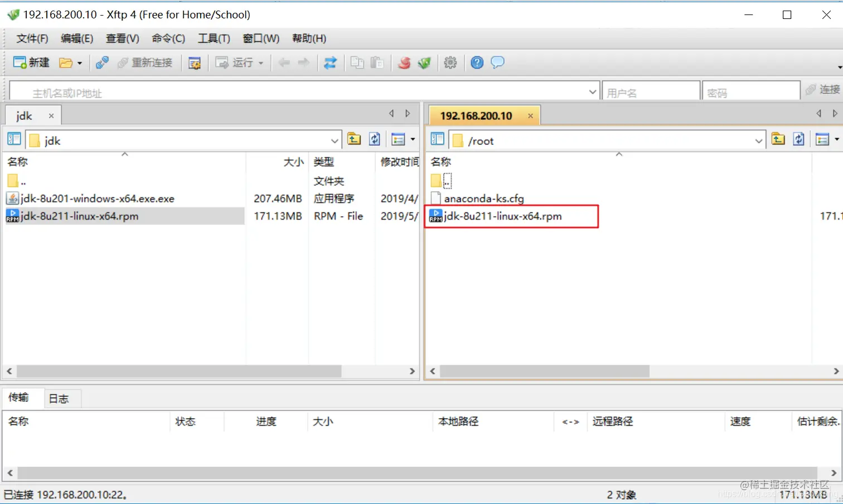Expand the 运行 dropdown arrow
The width and height of the screenshot is (843, 504).
(261, 63)
